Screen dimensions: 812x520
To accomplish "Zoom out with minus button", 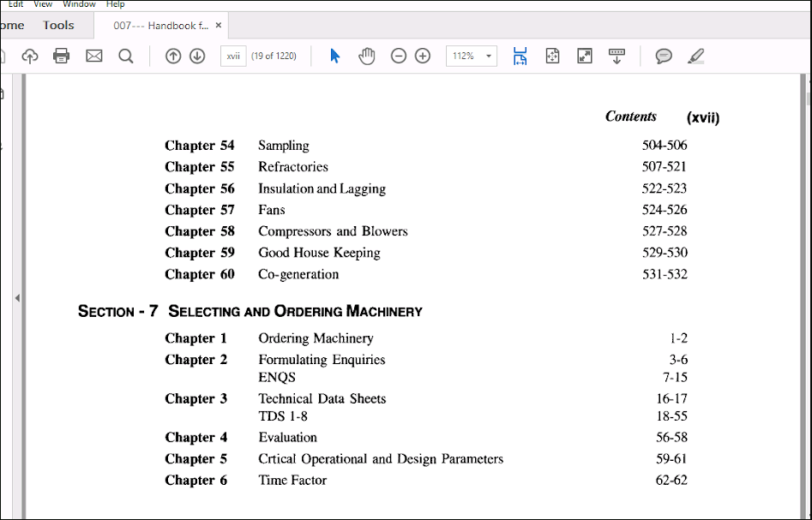I will [x=398, y=56].
